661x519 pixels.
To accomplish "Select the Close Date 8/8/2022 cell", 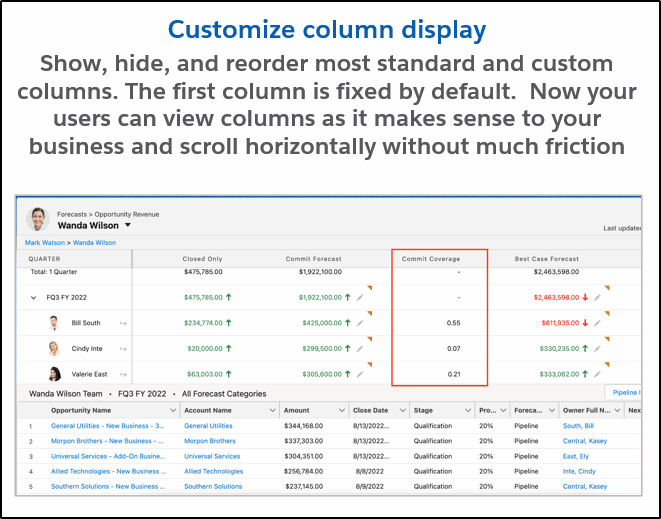I will pyautogui.click(x=371, y=471).
